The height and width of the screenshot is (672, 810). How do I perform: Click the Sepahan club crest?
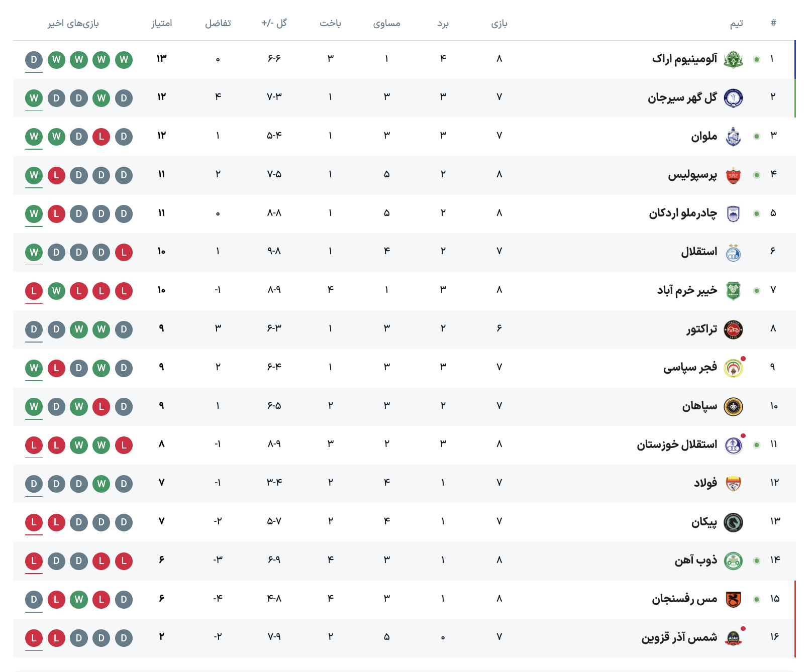tap(733, 406)
